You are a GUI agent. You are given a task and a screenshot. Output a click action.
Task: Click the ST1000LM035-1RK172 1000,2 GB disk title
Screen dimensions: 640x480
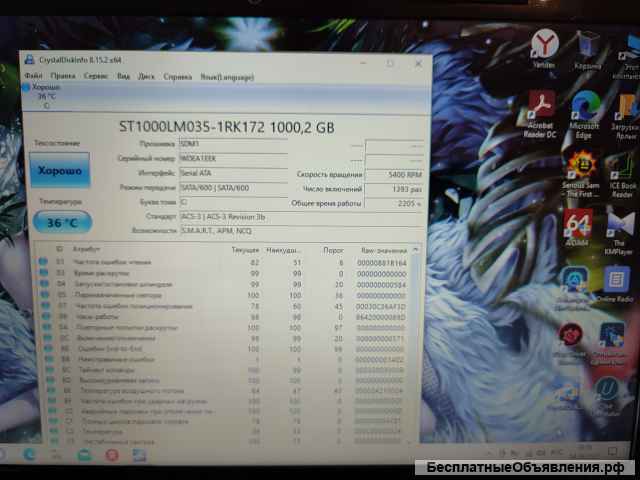227,127
